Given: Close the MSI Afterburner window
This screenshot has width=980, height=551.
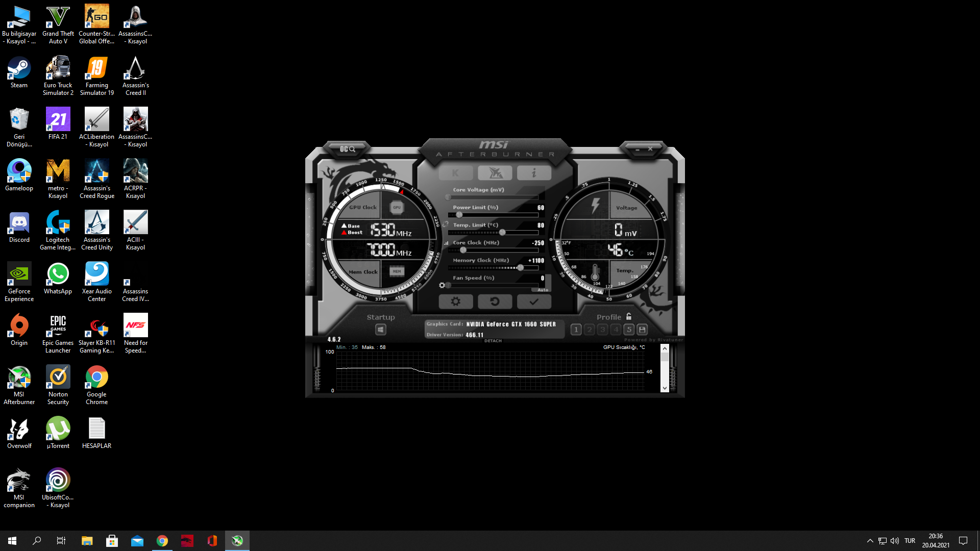Looking at the screenshot, I should click(x=650, y=149).
